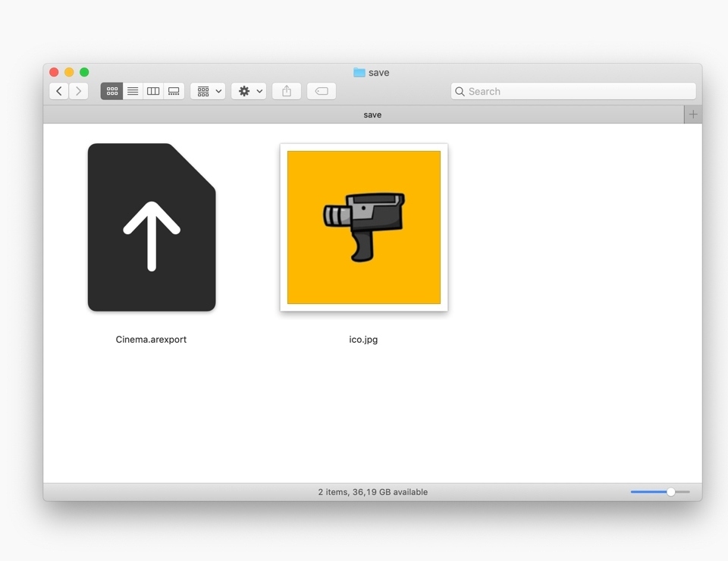Click the Edit Tags toolbar button
This screenshot has height=561, width=728.
322,91
